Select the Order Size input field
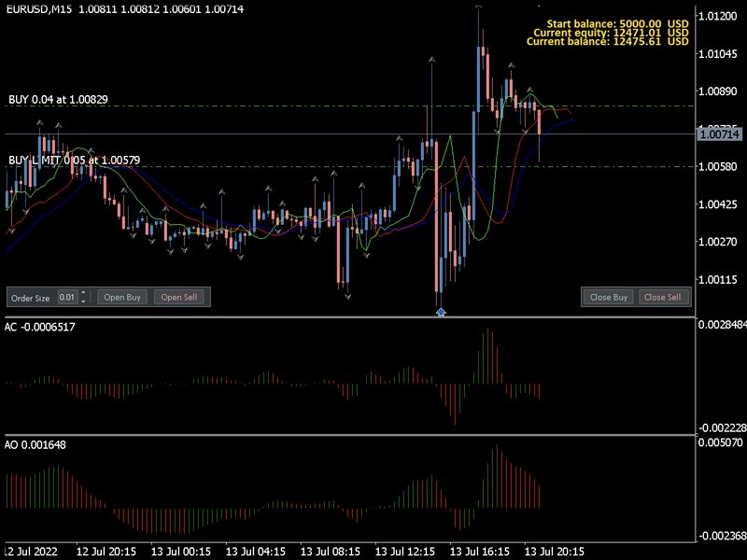The height and width of the screenshot is (560, 747). 67,297
